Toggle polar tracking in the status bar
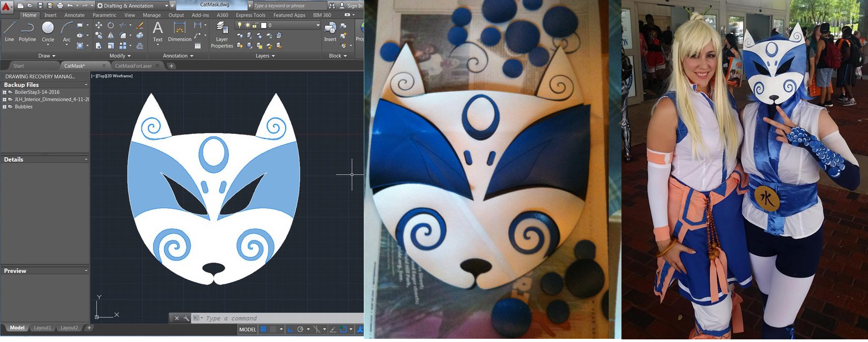The width and height of the screenshot is (868, 342). tap(300, 329)
